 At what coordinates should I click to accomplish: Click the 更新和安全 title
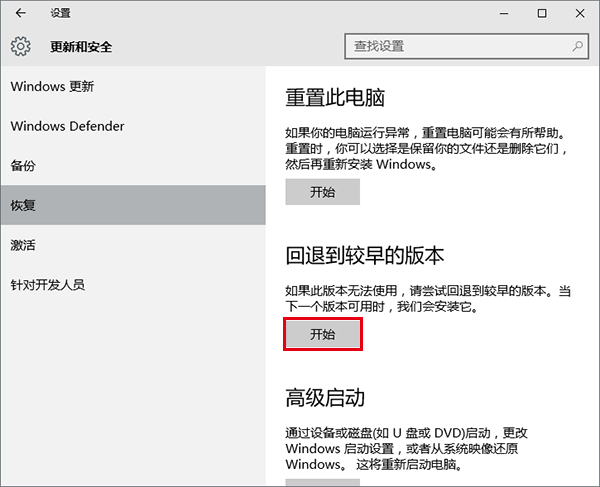click(81, 47)
